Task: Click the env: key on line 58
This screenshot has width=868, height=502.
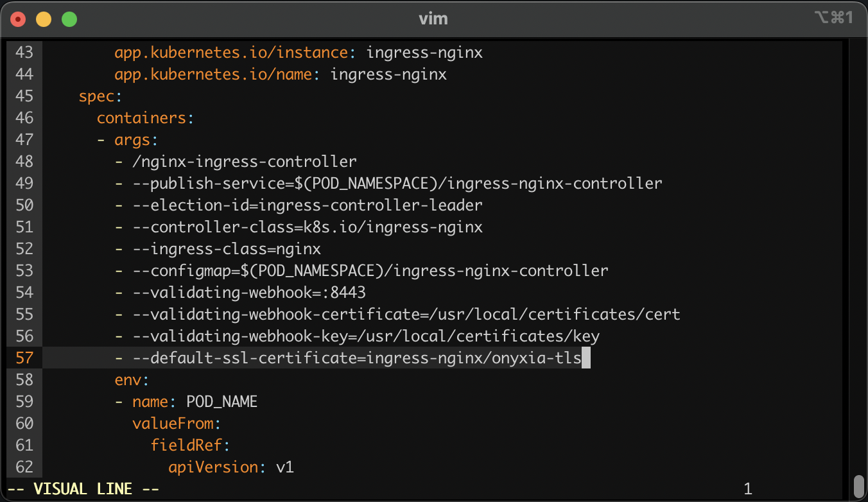Action: (132, 380)
